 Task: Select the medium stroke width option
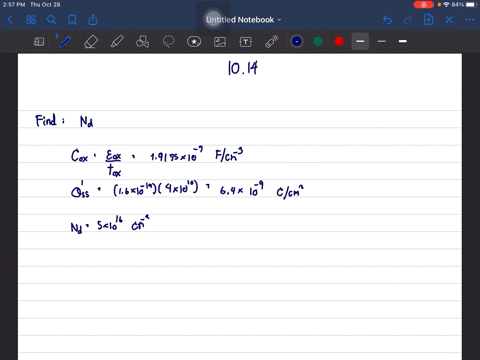coord(382,41)
